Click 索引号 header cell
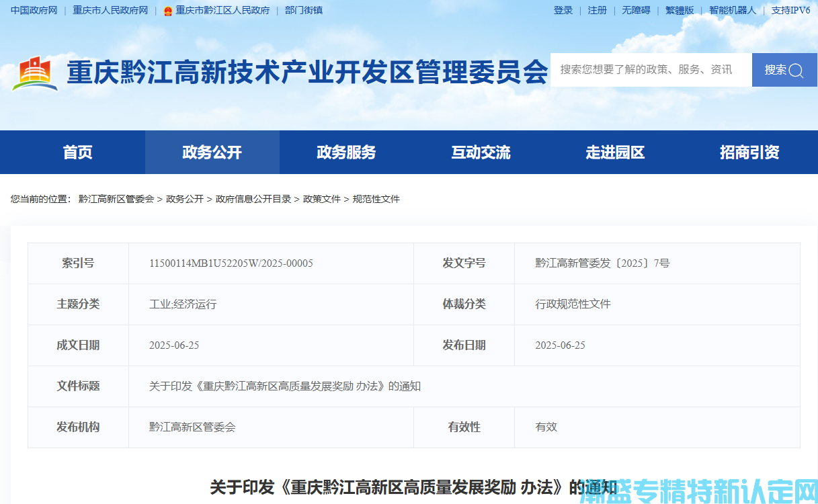 (78, 263)
